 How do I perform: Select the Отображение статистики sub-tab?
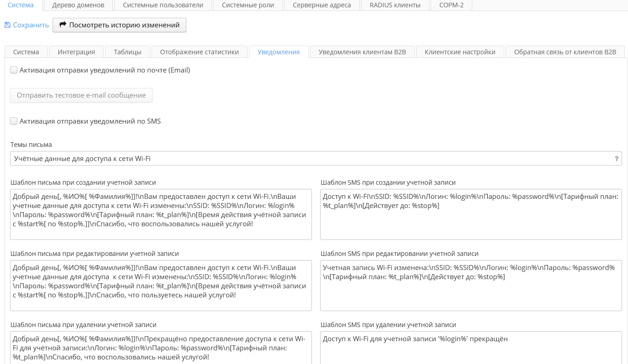[x=199, y=52]
